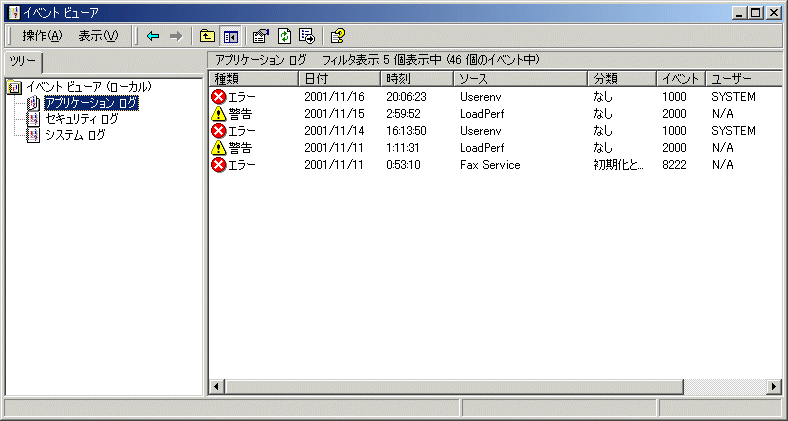Select システム ログ in tree
The width and height of the screenshot is (788, 421).
75,136
